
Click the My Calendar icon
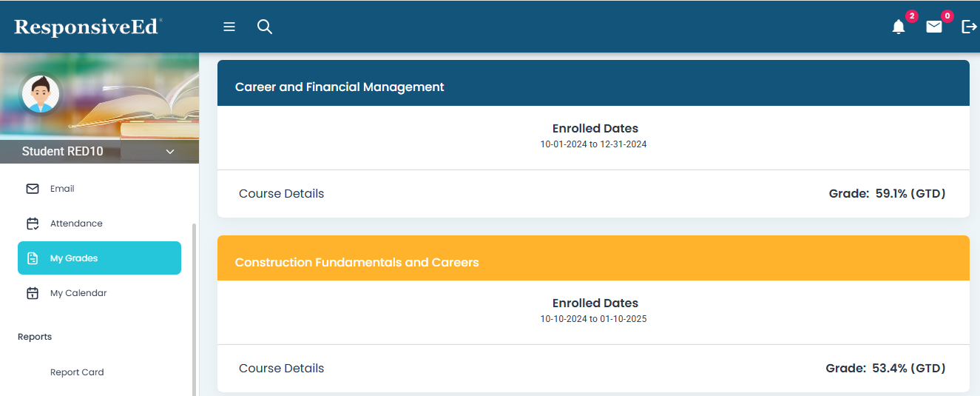point(33,293)
